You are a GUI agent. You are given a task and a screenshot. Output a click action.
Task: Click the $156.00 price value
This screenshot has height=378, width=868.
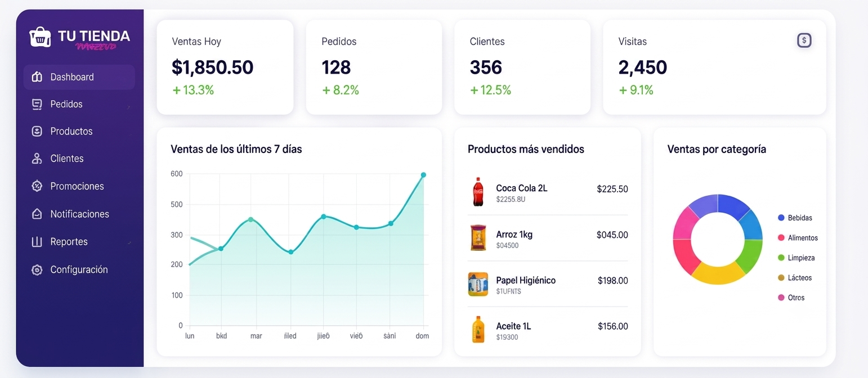coord(613,326)
